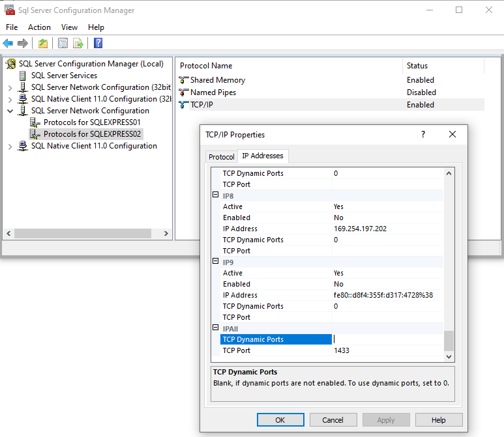Open the View menu

point(69,27)
